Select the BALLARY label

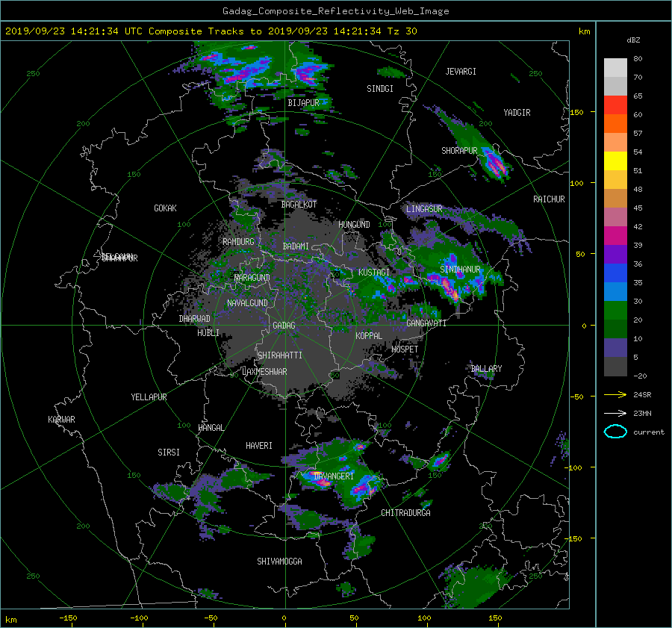click(486, 369)
